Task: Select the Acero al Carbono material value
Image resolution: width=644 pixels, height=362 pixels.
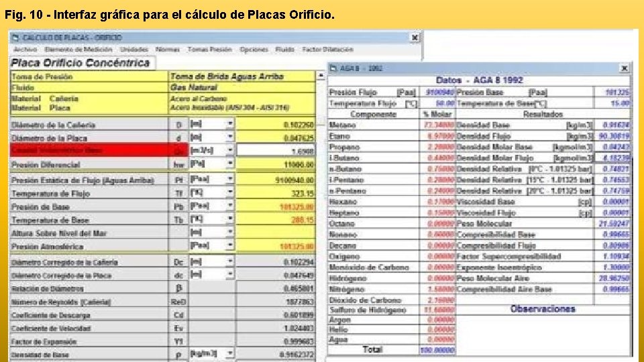Action: coord(199,99)
